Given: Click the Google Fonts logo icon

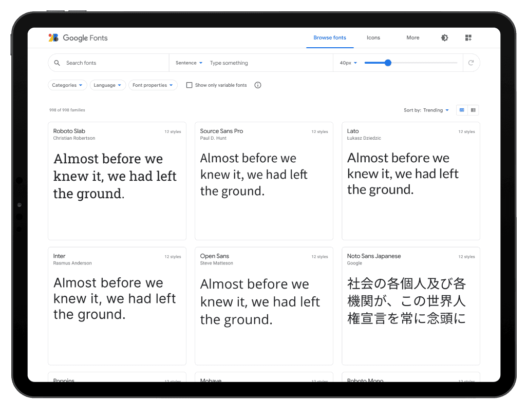Looking at the screenshot, I should point(53,37).
